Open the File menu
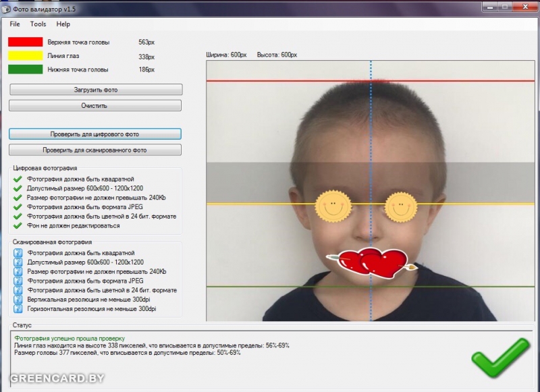This screenshot has width=540, height=392. pos(15,24)
